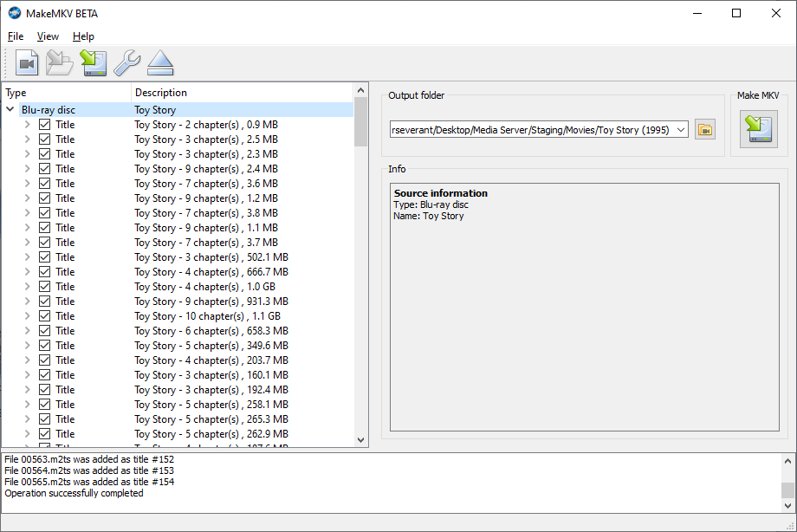Viewport: 797px width, 532px height.
Task: Collapse the Blu-ray disc tree node
Action: (10, 110)
